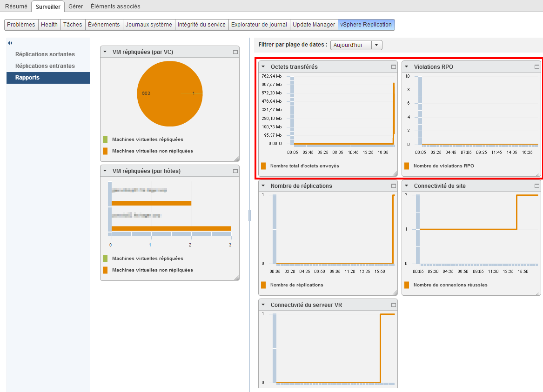543x392 pixels.
Task: Collapse the Violations RPO panel triangle
Action: pos(407,67)
